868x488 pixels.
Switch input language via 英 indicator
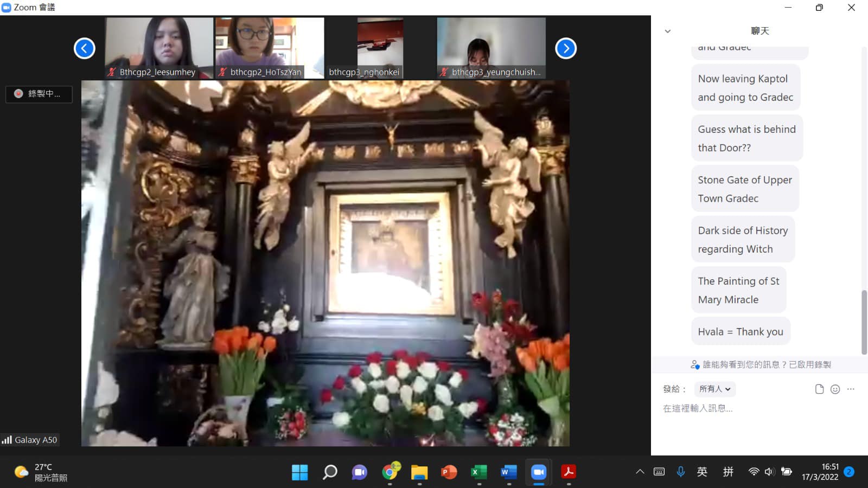(x=702, y=472)
